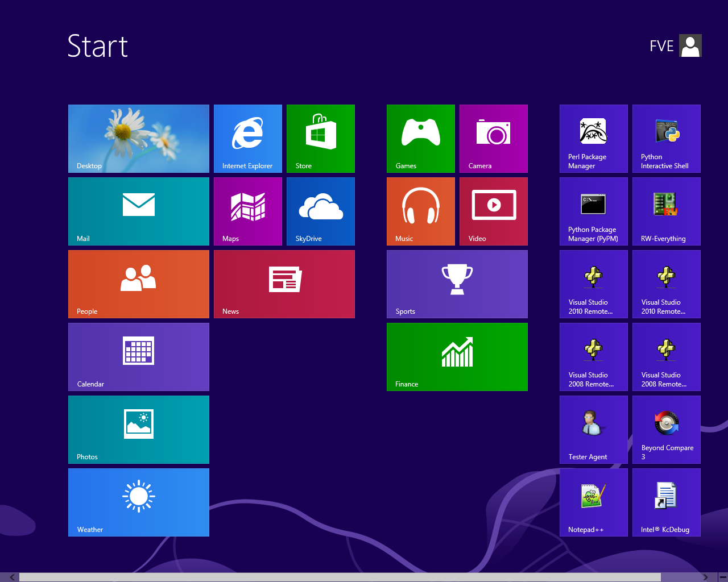Open the Notepad++ tile
This screenshot has height=582, width=728.
click(x=594, y=502)
